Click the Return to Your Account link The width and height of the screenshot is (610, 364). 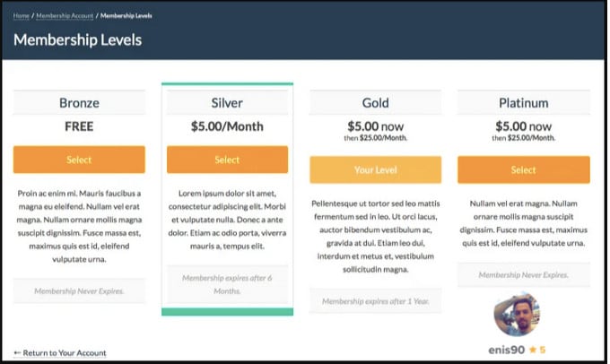pos(60,352)
